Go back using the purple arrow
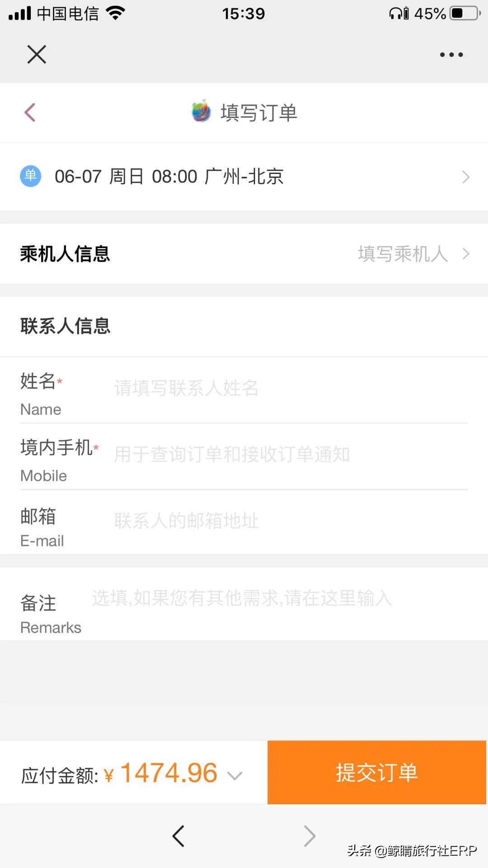Screen dimensions: 488x868 (30, 113)
